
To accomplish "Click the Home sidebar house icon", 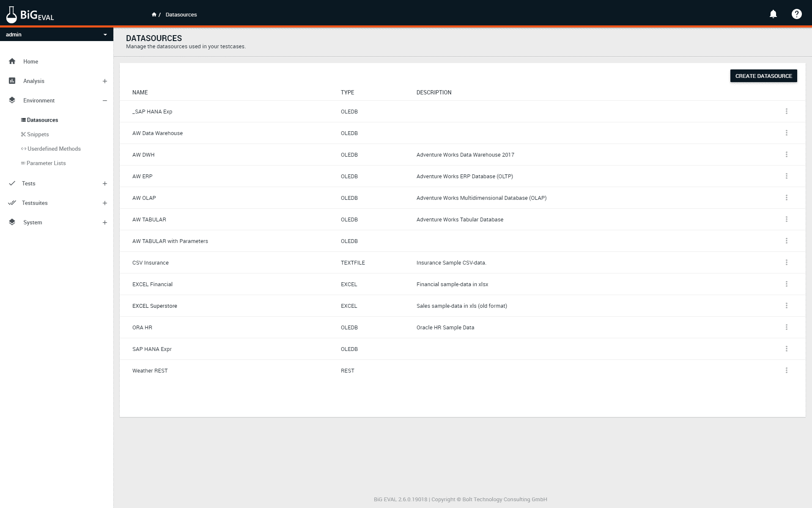I will click(x=12, y=61).
